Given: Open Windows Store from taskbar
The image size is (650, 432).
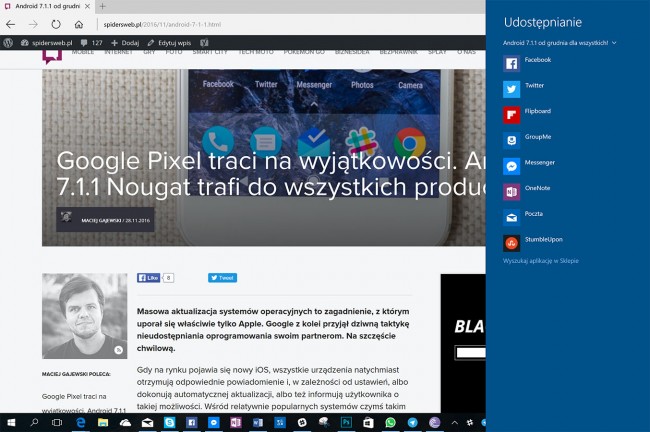Looking at the screenshot, I should point(368,422).
